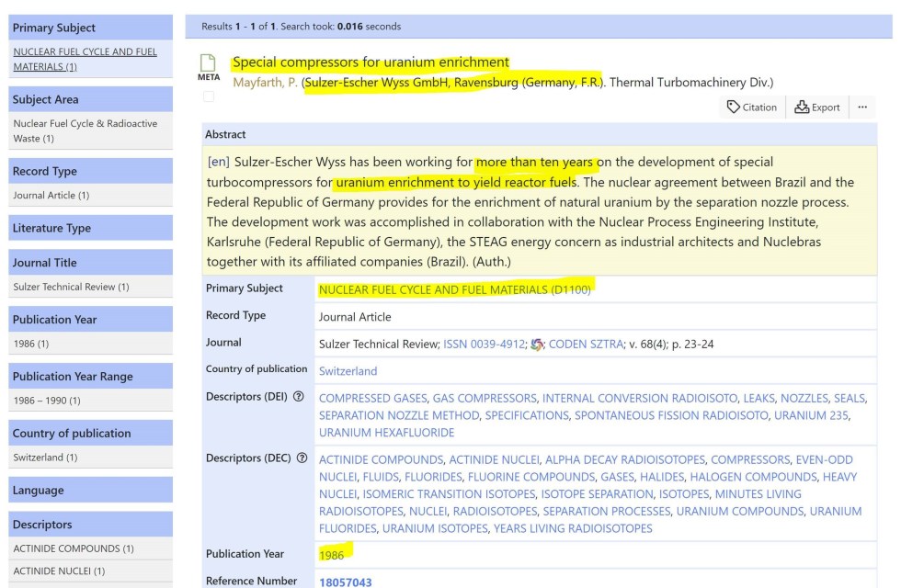The height and width of the screenshot is (588, 901).
Task: Open ISSN 0039-4912 link
Action: [484, 344]
